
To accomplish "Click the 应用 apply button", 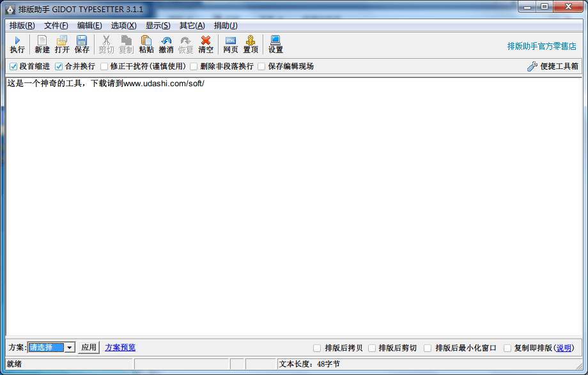I will click(89, 348).
